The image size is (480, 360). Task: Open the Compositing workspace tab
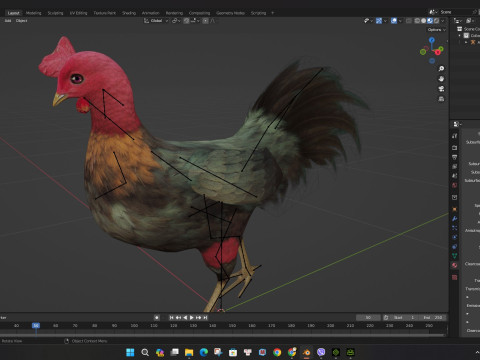199,13
